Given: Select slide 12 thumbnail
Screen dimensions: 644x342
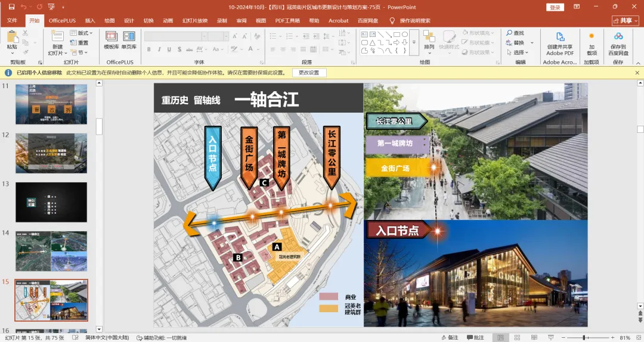Looking at the screenshot, I should click(x=51, y=153).
